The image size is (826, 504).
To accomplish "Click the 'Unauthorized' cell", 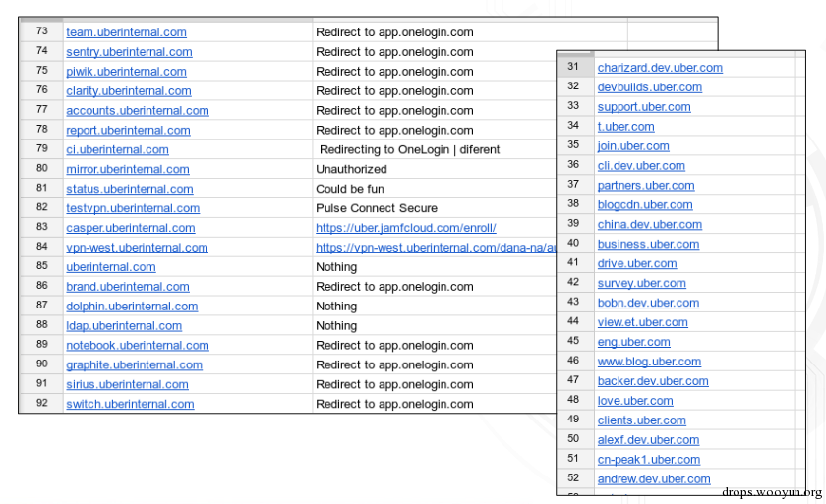I will coord(351,169).
